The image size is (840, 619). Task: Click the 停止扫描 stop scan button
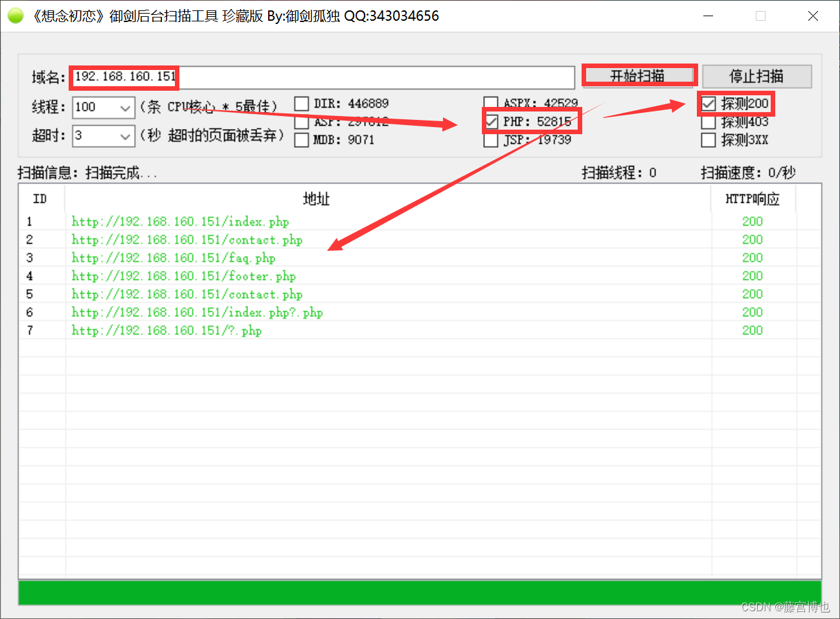pos(756,76)
